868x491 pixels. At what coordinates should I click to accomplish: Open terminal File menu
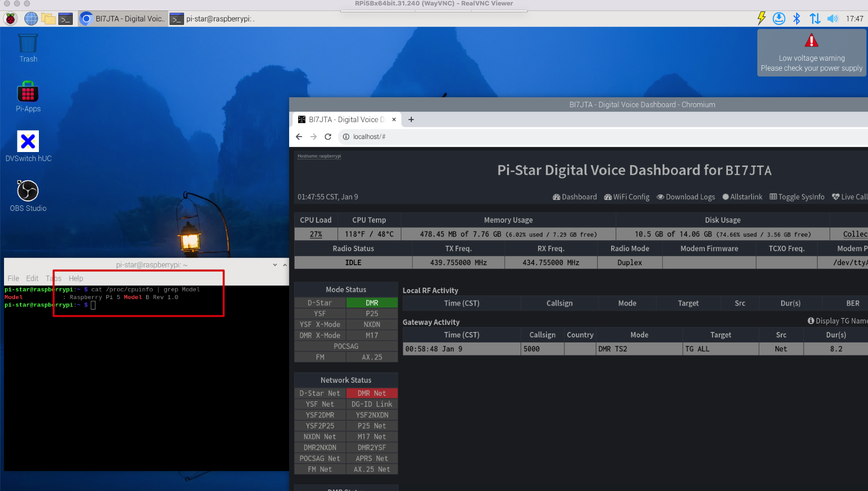pyautogui.click(x=13, y=279)
